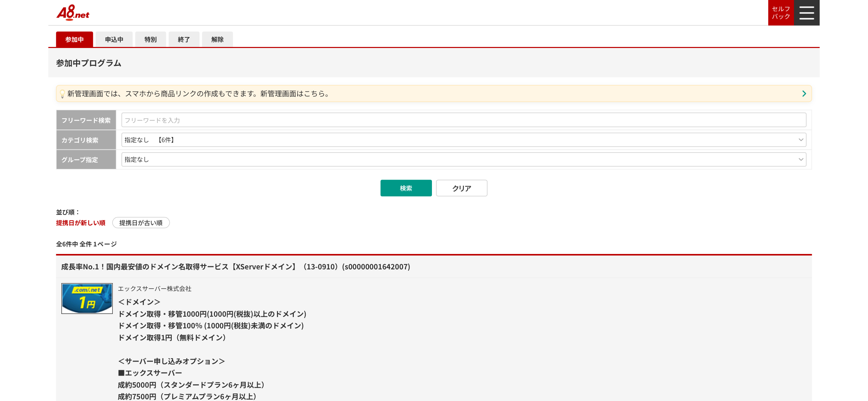
Task: Click the フリーワード検索 label
Action: pos(86,120)
